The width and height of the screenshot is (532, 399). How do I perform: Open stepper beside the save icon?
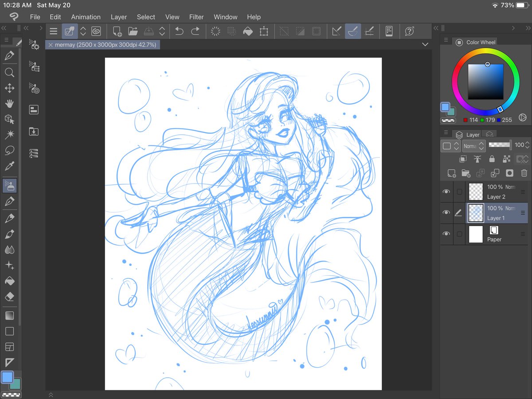tap(162, 31)
